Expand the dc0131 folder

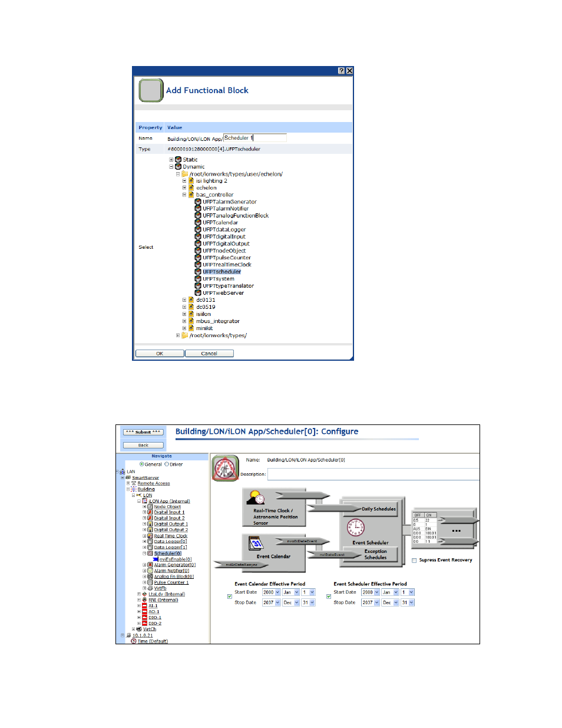pos(184,300)
